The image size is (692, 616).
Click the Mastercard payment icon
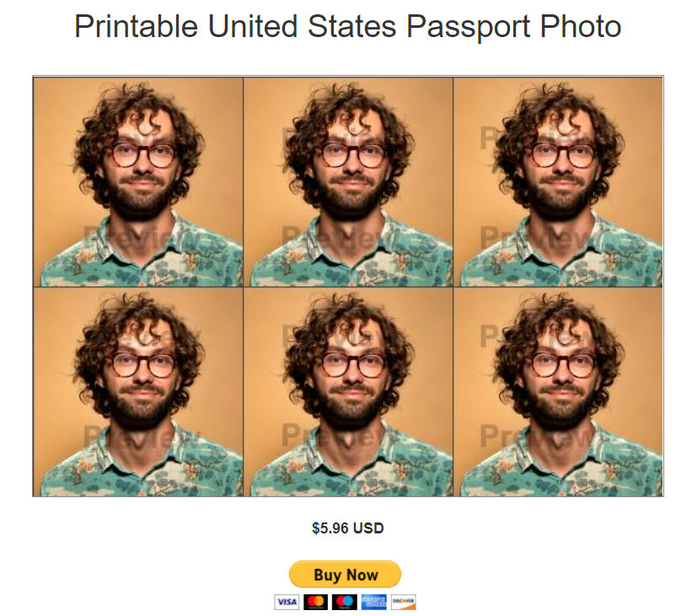(315, 602)
